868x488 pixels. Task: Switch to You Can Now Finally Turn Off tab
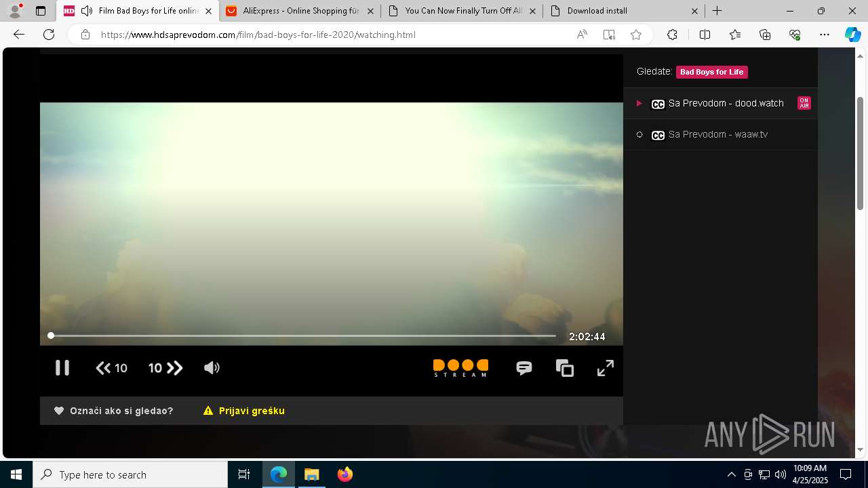tap(461, 11)
